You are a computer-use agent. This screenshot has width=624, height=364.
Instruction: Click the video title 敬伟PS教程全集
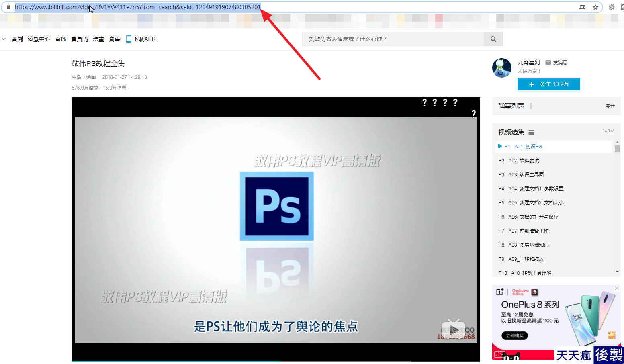click(x=98, y=63)
